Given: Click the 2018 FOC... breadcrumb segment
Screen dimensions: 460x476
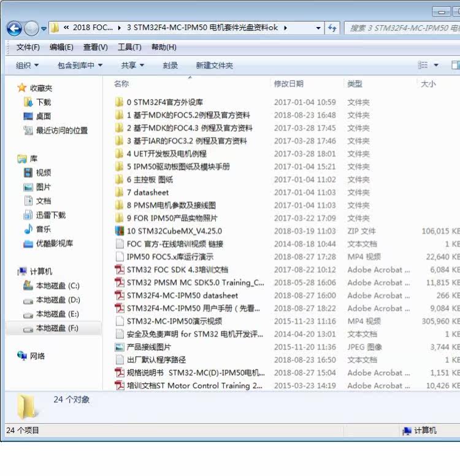Looking at the screenshot, I should tap(93, 28).
